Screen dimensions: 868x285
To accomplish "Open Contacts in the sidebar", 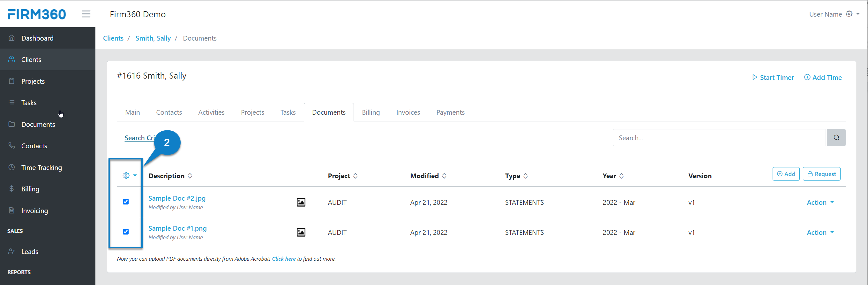I will [48, 146].
